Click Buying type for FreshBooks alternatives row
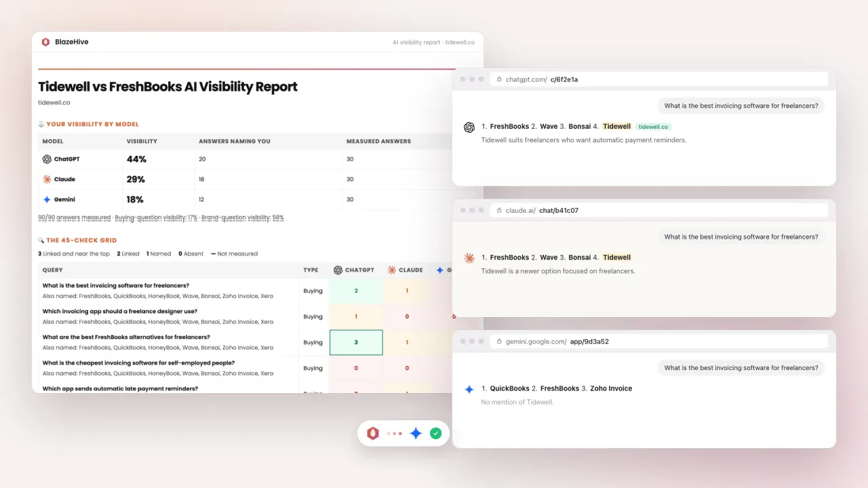This screenshot has height=488, width=868. coord(313,342)
